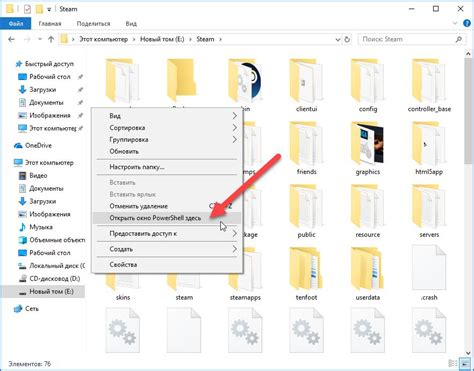Expand the Вид context submenu
Viewport: 474px width, 371px height.
click(x=167, y=116)
